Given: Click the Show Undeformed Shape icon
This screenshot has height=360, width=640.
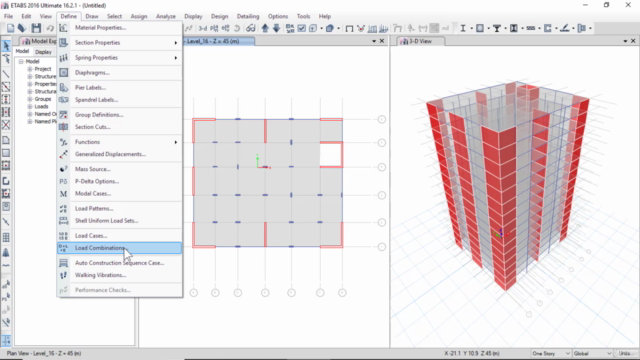Looking at the screenshot, I should point(349,28).
